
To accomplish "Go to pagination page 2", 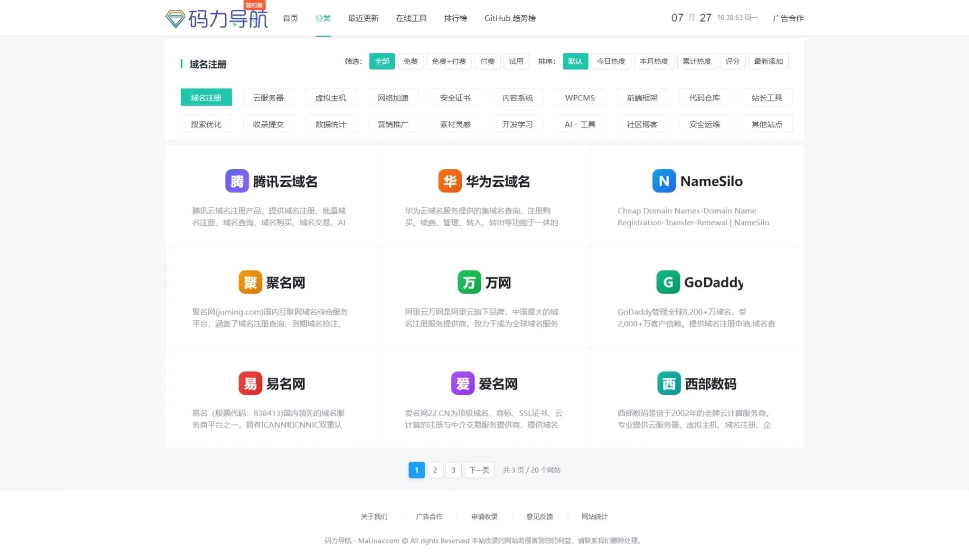I will [435, 470].
